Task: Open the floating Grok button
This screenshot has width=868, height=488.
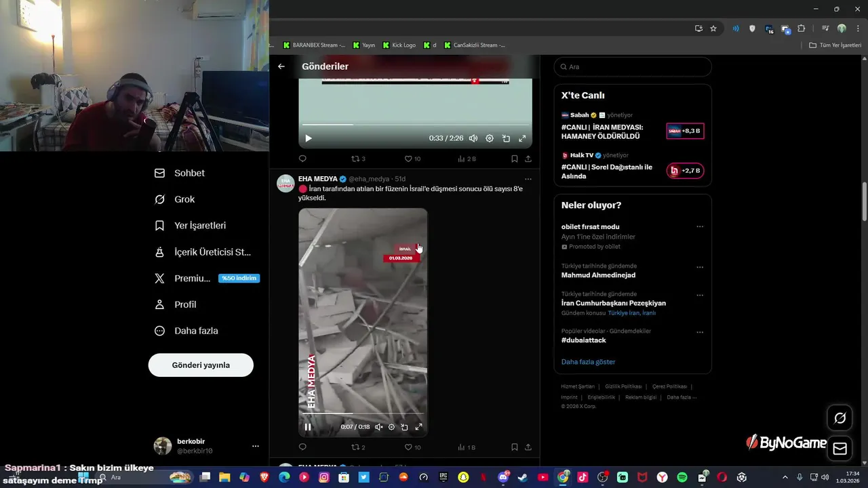Action: [x=840, y=418]
